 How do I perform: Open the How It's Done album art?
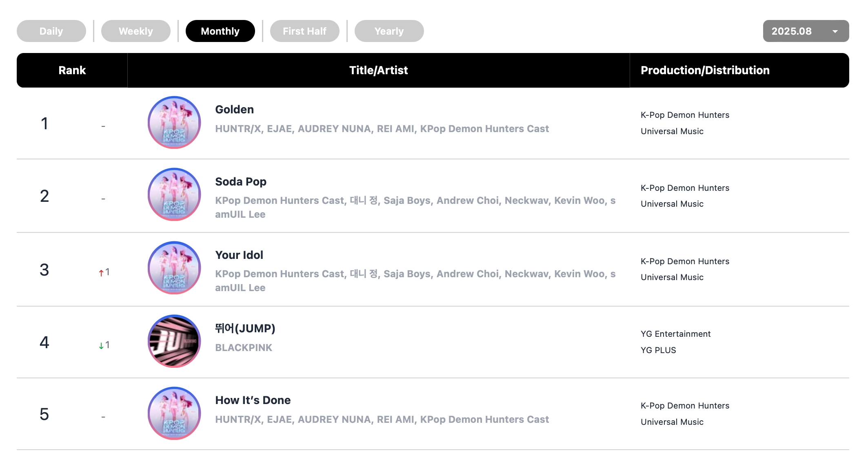click(x=174, y=413)
